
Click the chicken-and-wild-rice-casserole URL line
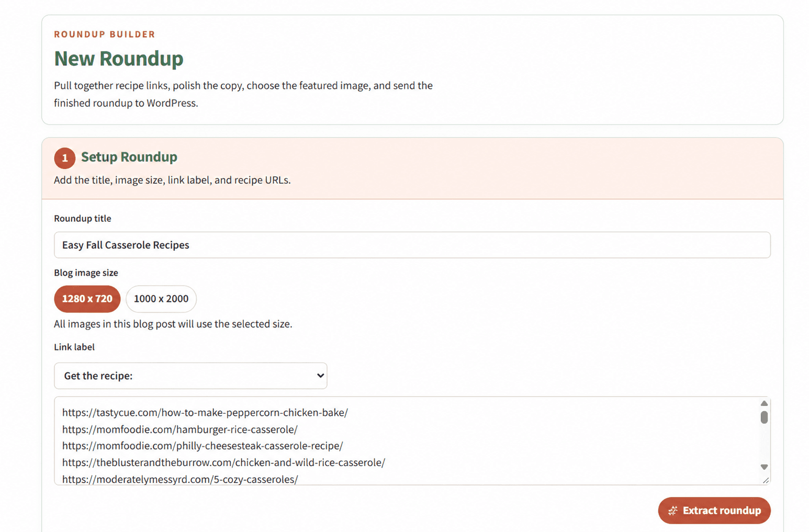pos(223,462)
